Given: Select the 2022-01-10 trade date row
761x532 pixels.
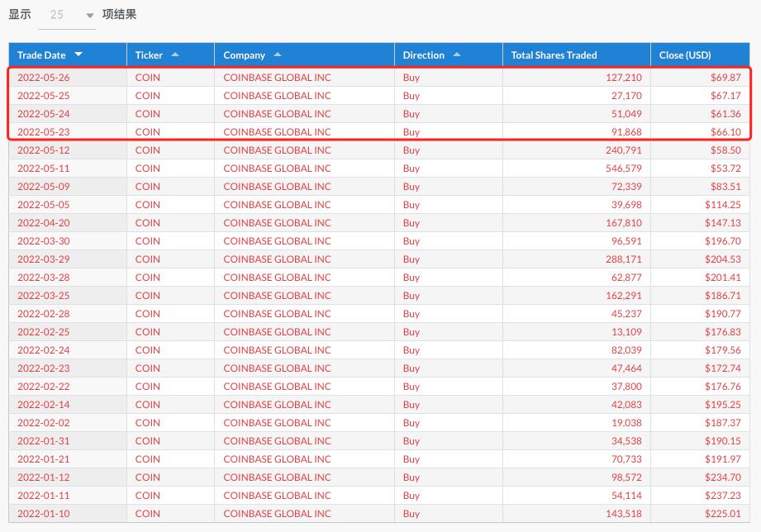Looking at the screenshot, I should [x=43, y=514].
